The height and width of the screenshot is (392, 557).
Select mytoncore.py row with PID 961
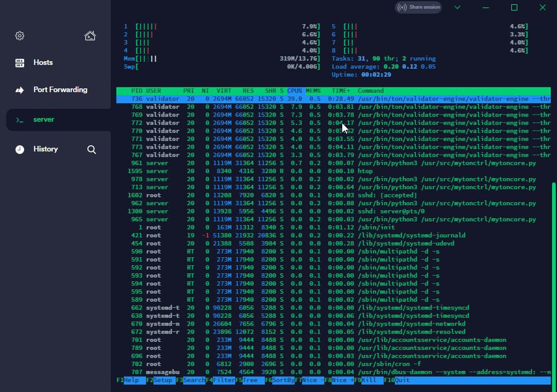[x=334, y=163]
